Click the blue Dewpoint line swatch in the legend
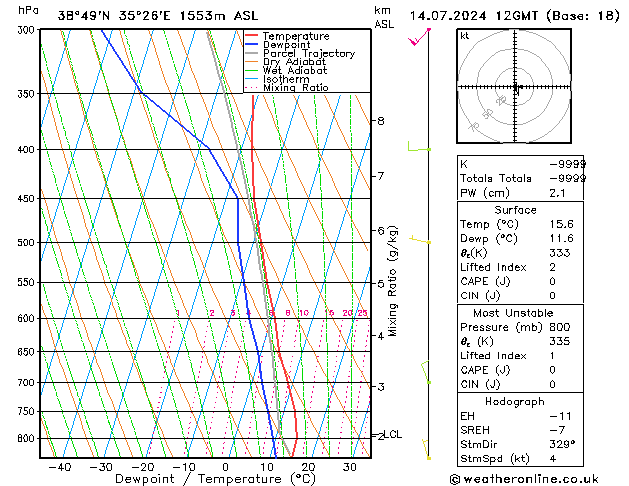Viewport: 629px width, 486px height. [252, 44]
